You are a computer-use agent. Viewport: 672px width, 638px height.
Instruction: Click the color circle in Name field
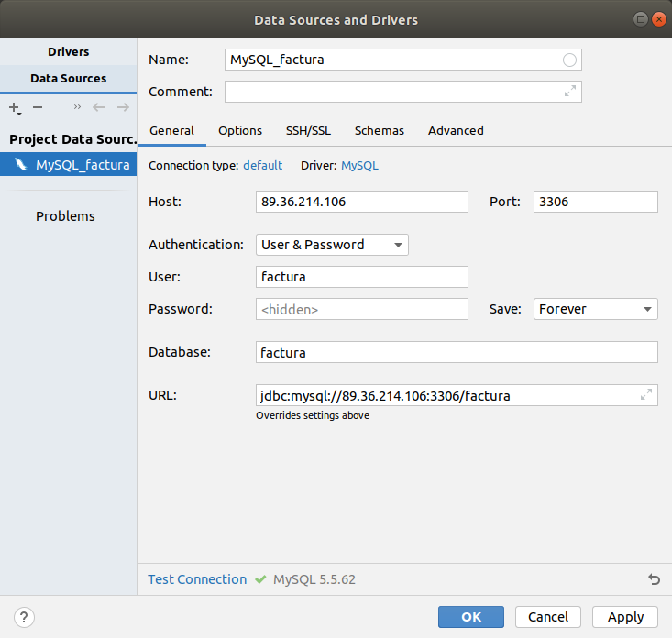point(570,60)
